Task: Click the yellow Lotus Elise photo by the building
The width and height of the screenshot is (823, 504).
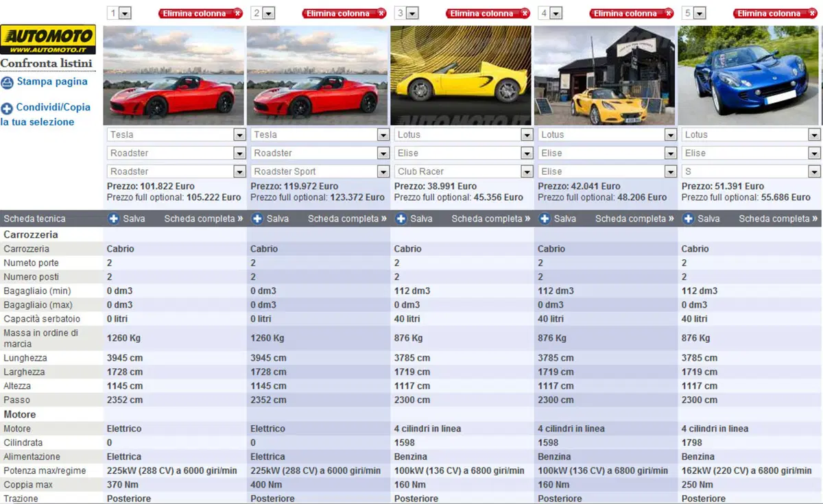Action: pyautogui.click(x=605, y=75)
